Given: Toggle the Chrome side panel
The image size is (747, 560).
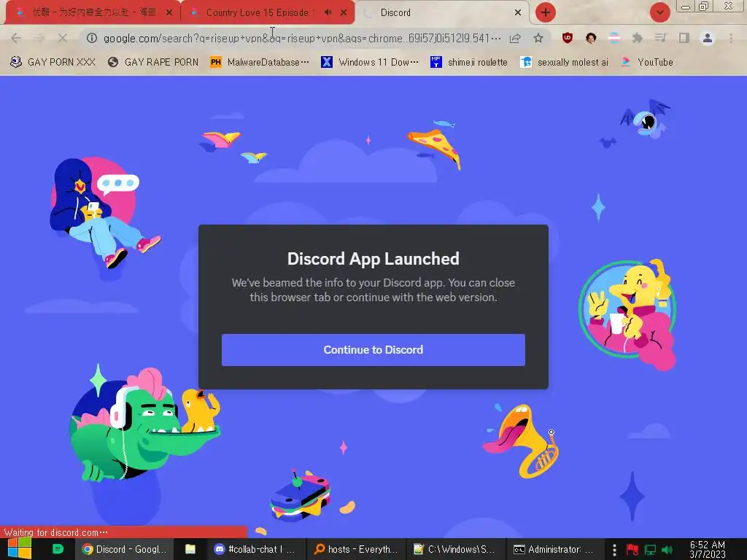Looking at the screenshot, I should [684, 38].
